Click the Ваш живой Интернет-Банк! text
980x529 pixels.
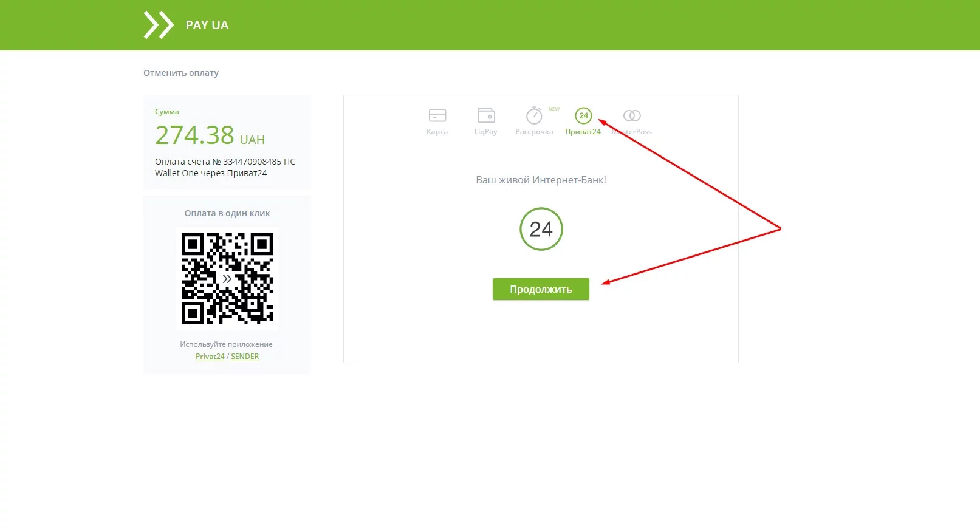[x=541, y=180]
